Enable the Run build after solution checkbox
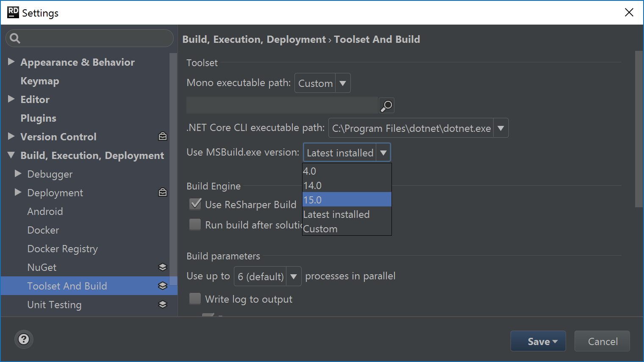Viewport: 644px width, 362px height. coord(195,224)
